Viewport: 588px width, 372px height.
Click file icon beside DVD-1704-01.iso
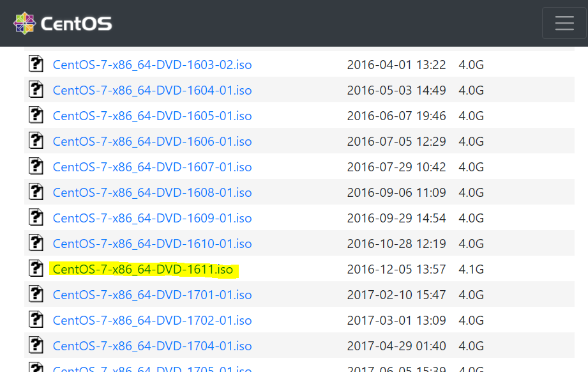pos(36,345)
